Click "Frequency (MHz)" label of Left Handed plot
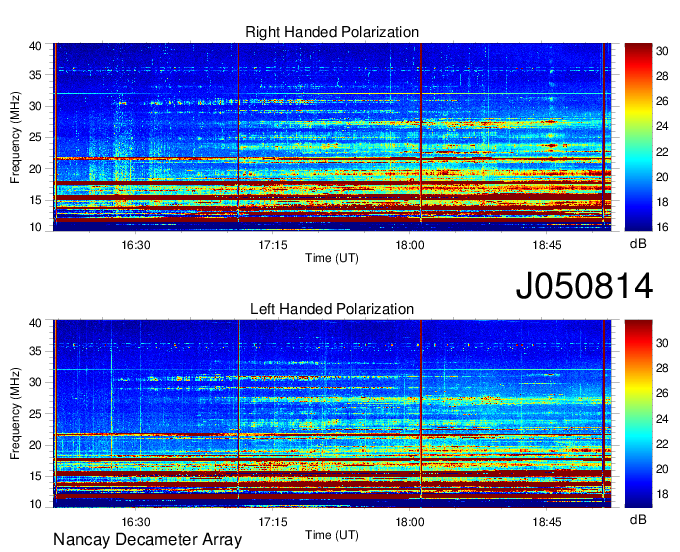 coord(15,414)
